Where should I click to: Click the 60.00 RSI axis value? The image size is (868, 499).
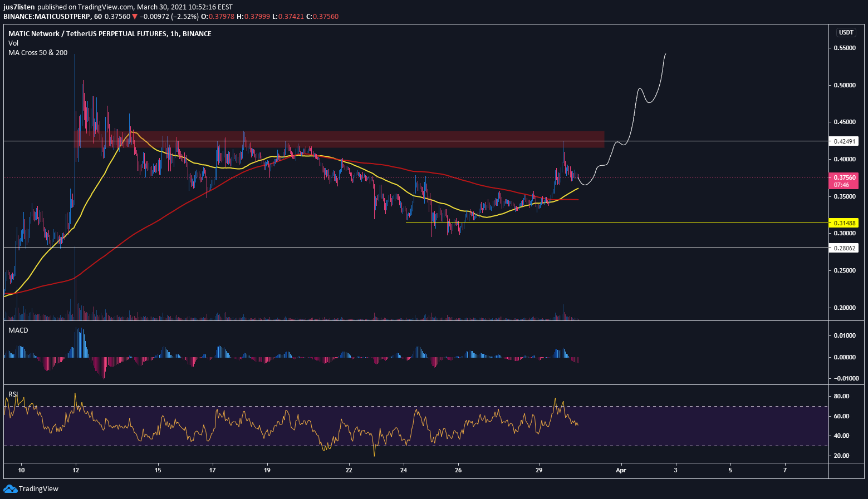coord(842,416)
